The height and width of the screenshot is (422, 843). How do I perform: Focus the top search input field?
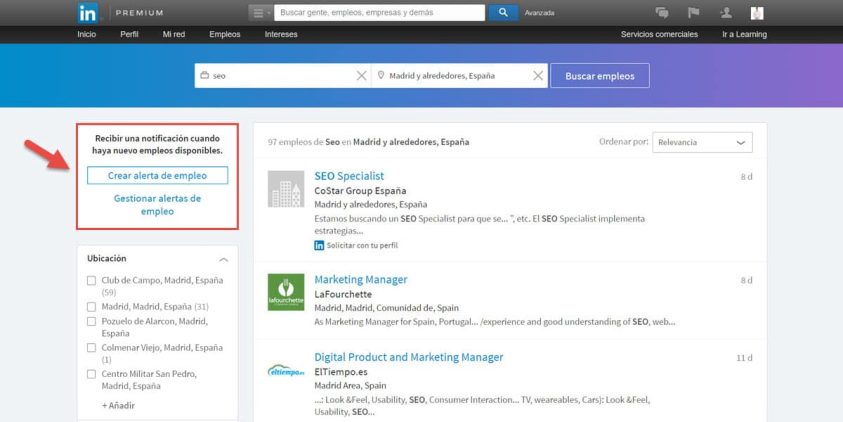click(379, 13)
